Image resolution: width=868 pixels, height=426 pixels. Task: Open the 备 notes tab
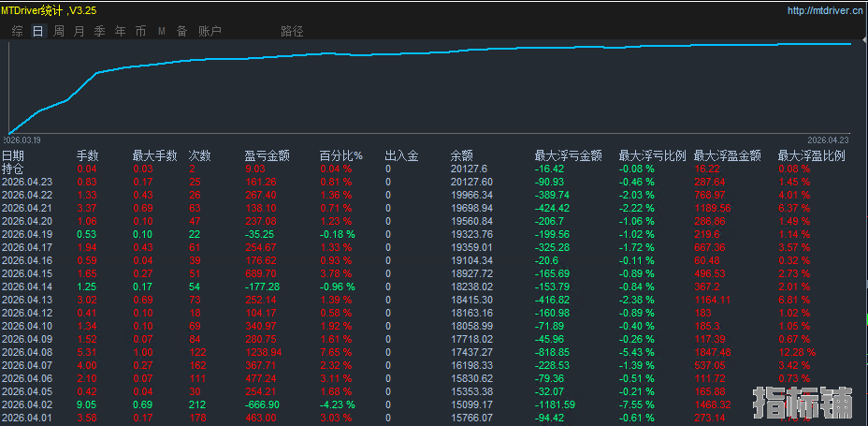182,31
